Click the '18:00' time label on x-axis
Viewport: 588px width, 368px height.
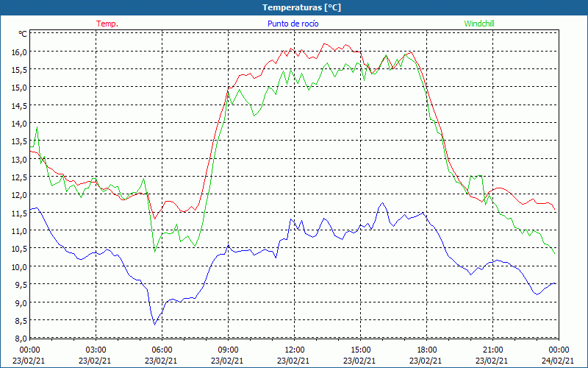pyautogui.click(x=427, y=350)
